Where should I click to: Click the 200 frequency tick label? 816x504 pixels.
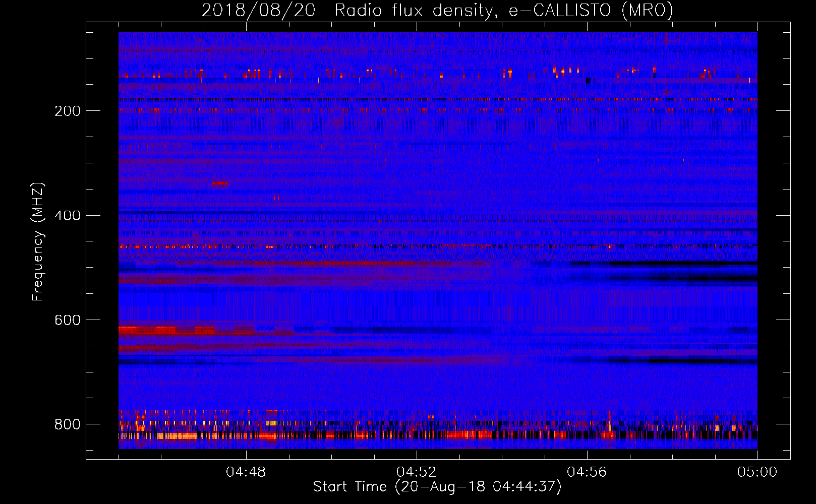(x=68, y=111)
